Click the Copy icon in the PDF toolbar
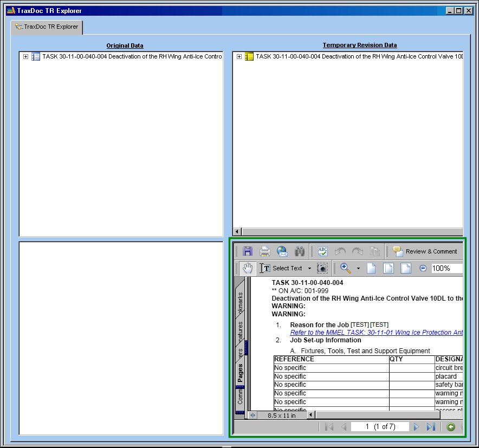 point(374,251)
